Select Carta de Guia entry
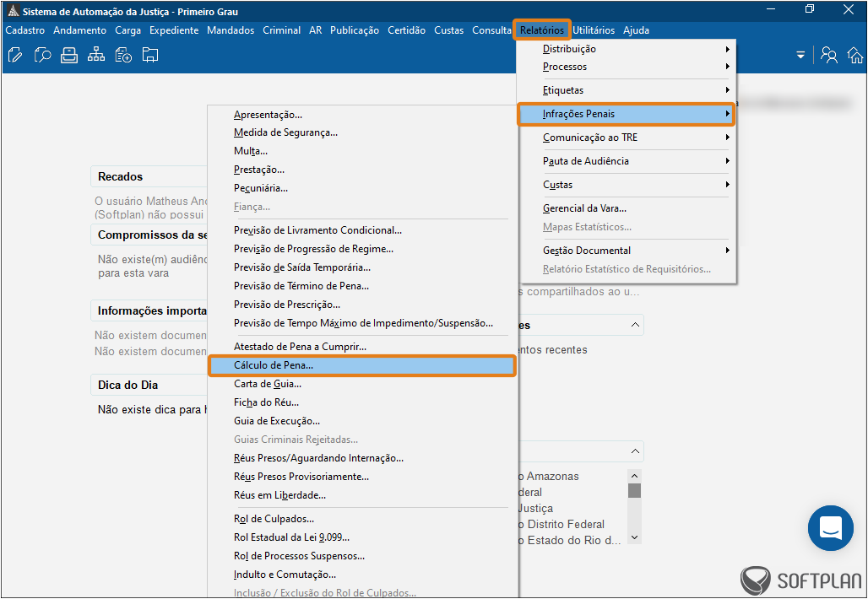This screenshot has height=599, width=868. pyautogui.click(x=362, y=384)
